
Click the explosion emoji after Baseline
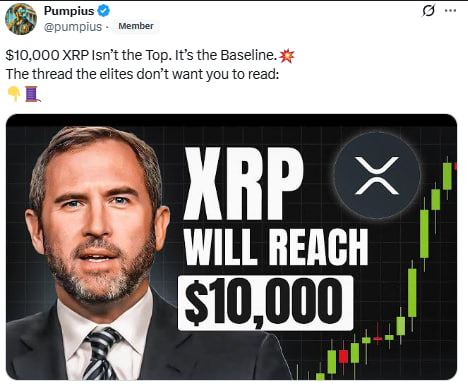coord(287,56)
